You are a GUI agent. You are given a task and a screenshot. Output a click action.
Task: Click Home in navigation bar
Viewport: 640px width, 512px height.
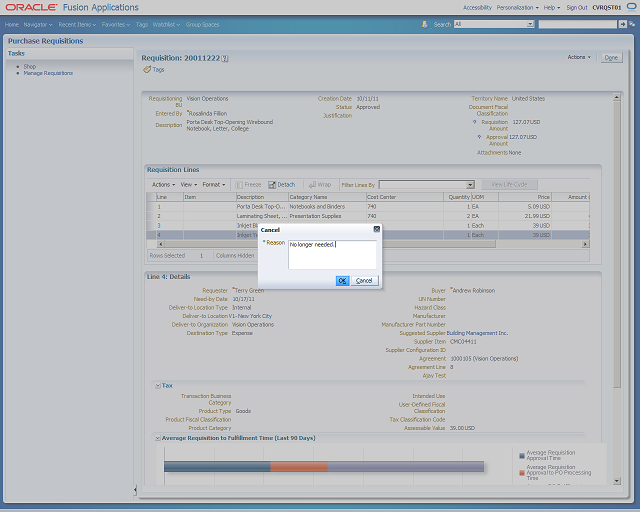pos(12,24)
